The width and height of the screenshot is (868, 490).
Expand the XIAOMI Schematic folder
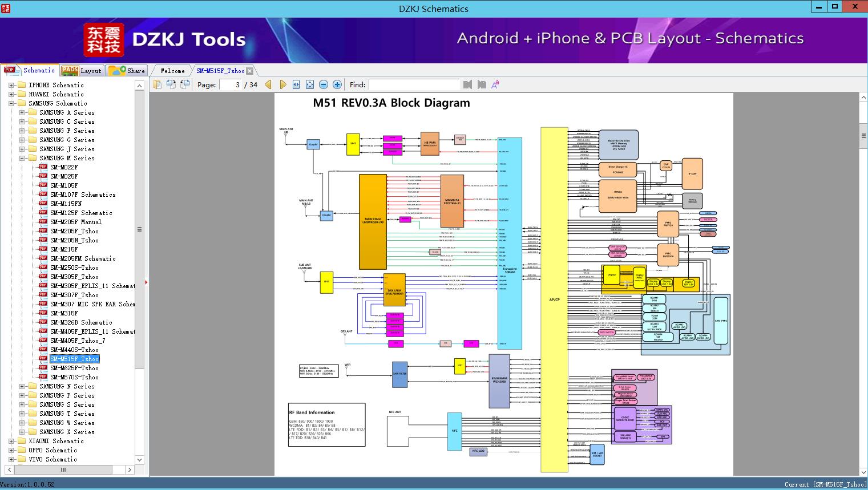11,441
